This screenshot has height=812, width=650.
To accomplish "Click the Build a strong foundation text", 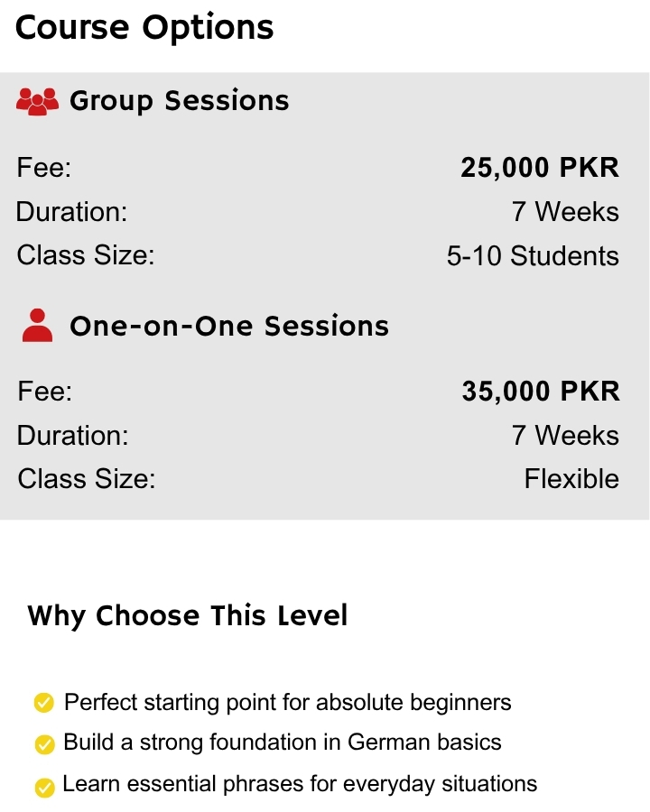I will (x=283, y=743).
